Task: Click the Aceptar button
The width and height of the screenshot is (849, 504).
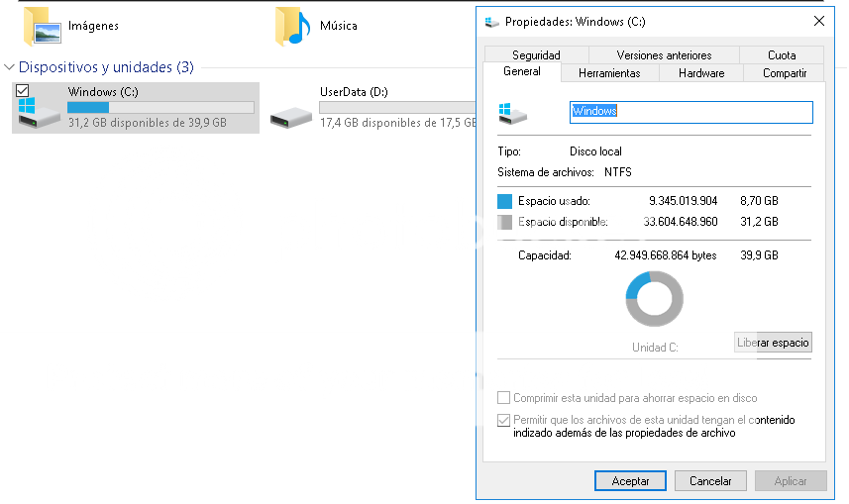Action: pos(630,481)
